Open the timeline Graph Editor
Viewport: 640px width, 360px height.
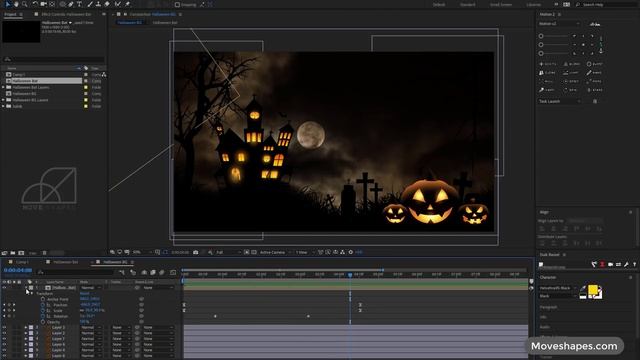click(x=173, y=272)
